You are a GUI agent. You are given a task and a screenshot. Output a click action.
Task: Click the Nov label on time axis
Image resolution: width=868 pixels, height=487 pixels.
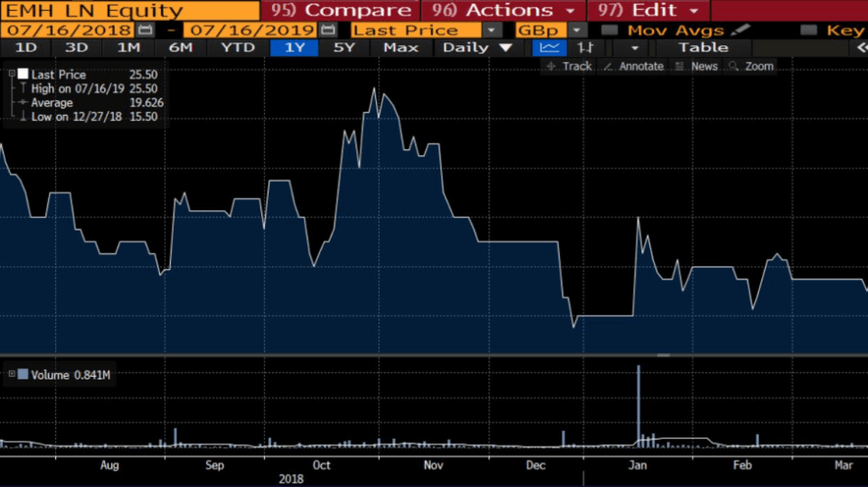click(x=433, y=464)
